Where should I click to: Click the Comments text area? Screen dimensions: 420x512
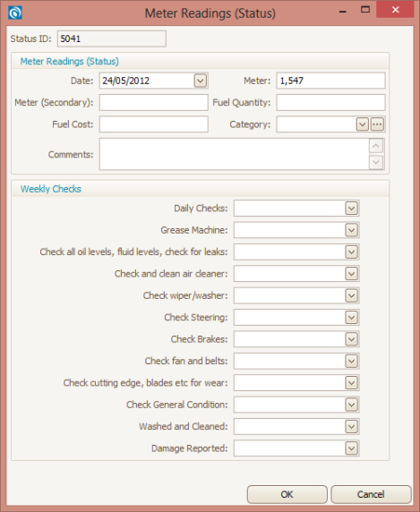pyautogui.click(x=234, y=154)
